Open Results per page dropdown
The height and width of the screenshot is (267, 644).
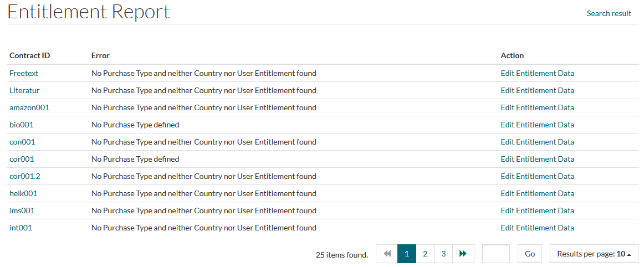[x=594, y=254]
